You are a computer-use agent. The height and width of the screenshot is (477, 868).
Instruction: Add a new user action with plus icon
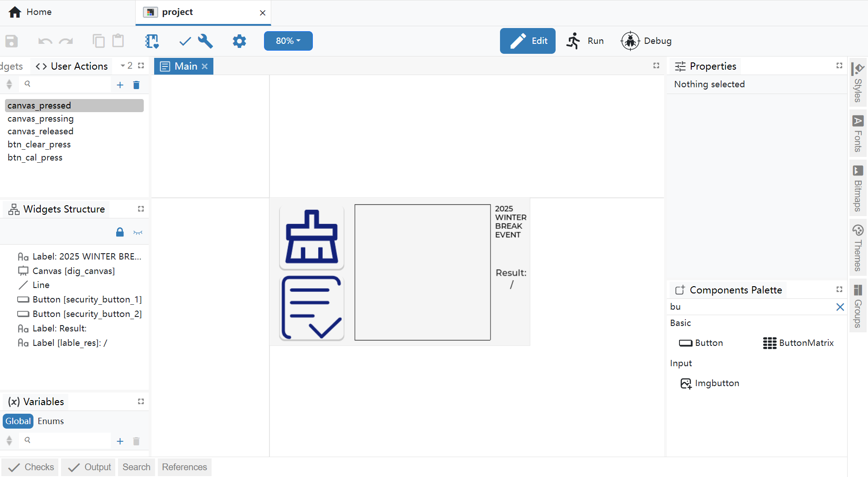tap(120, 85)
